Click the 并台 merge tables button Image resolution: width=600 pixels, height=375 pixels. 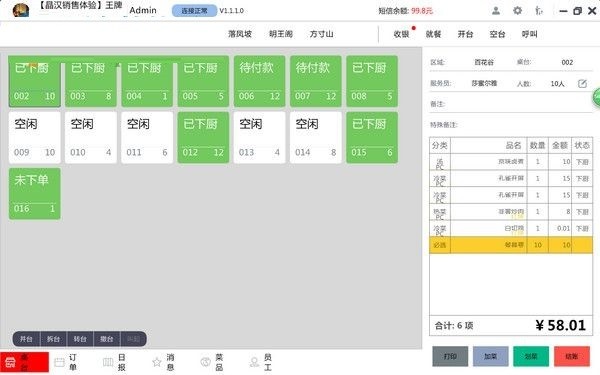coord(26,339)
